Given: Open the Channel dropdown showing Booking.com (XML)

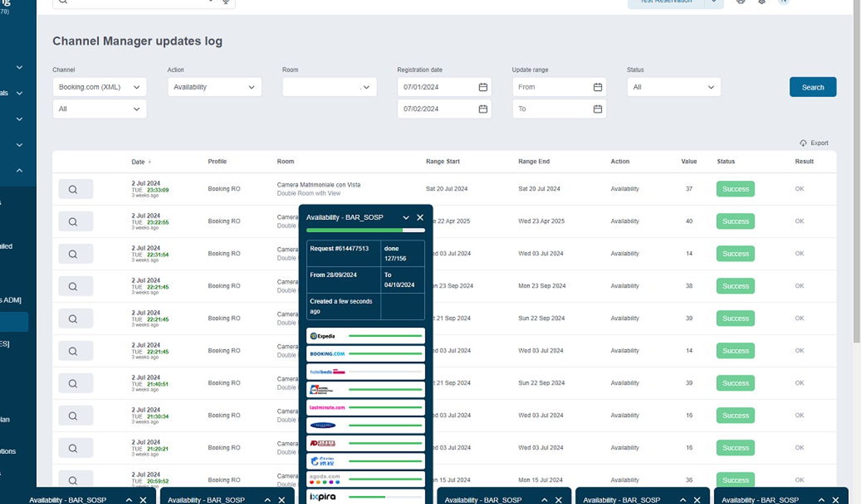Looking at the screenshot, I should [100, 87].
